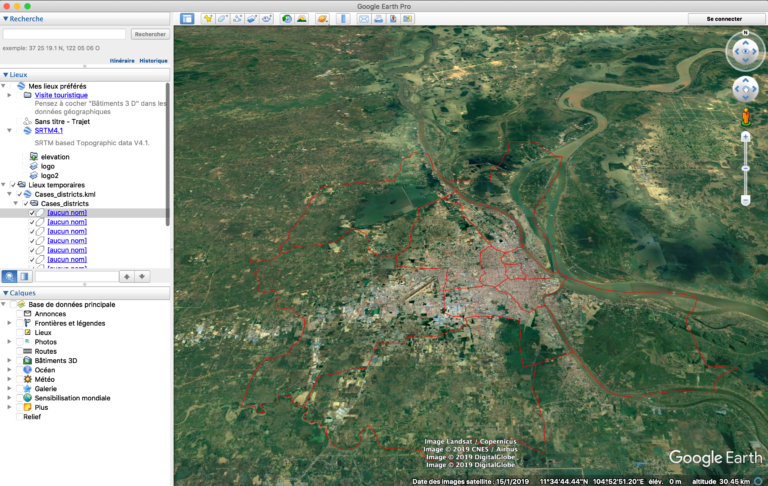
Task: Click the Bâtiments 3D layer icon
Action: pos(27,360)
